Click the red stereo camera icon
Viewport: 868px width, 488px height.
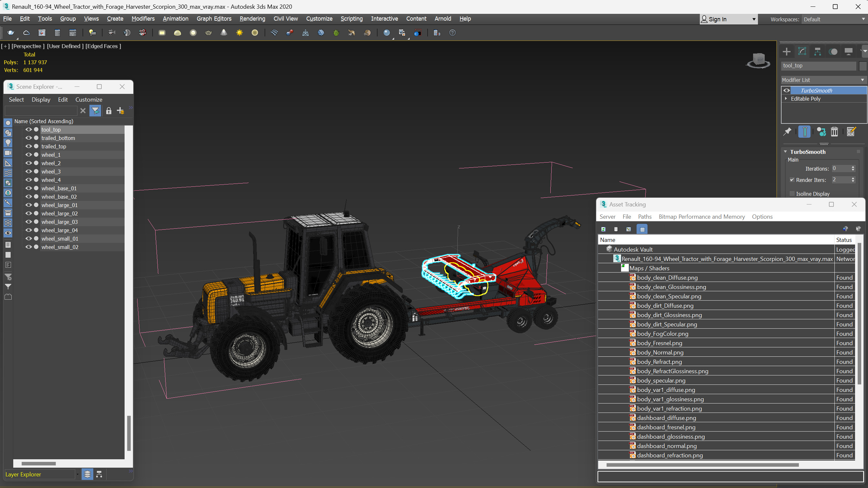pyautogui.click(x=143, y=33)
